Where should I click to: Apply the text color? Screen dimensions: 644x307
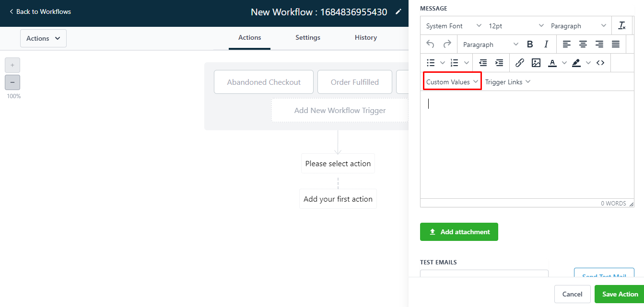tap(552, 63)
